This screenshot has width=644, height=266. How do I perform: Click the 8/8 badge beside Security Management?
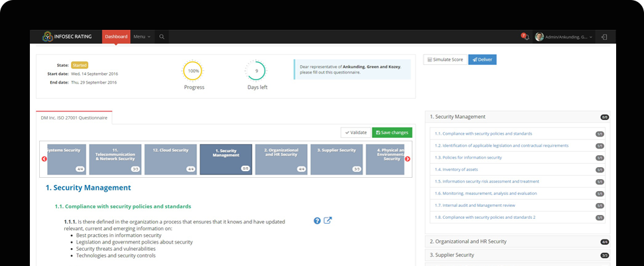point(604,117)
